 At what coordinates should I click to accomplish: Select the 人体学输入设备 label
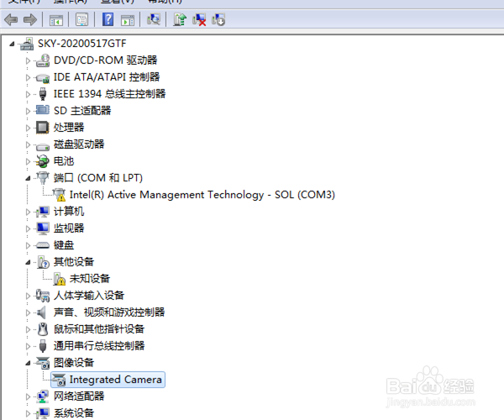(89, 296)
